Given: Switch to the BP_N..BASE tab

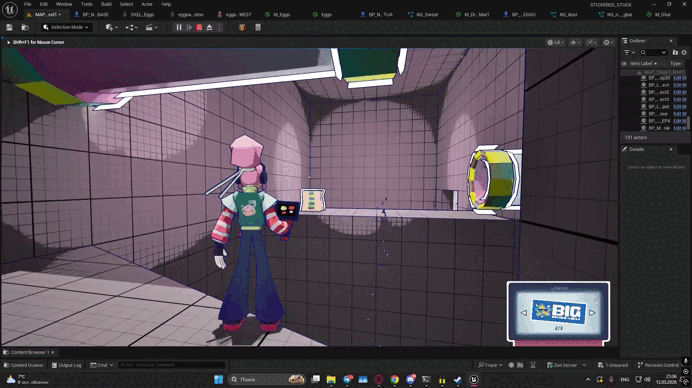Looking at the screenshot, I should click(91, 15).
